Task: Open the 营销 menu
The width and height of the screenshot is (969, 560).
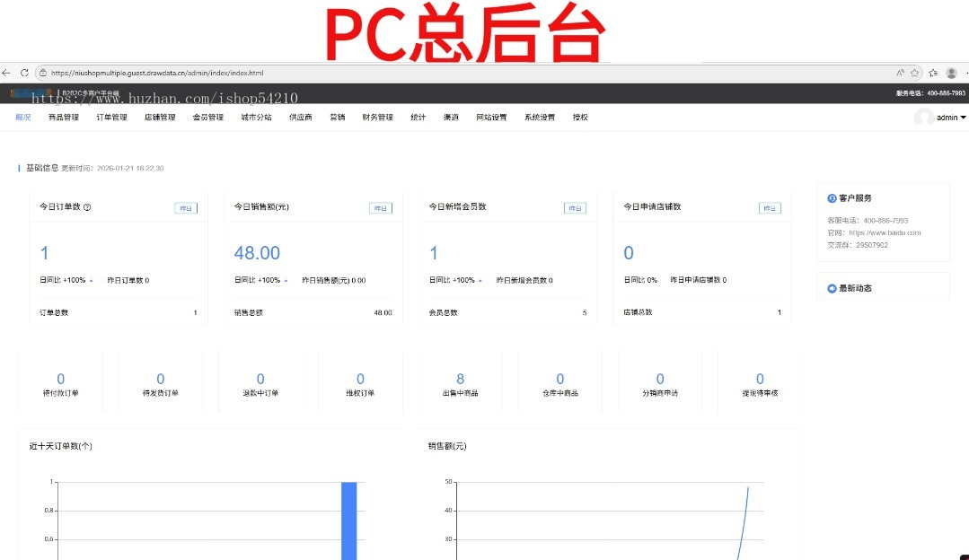Action: tap(338, 118)
